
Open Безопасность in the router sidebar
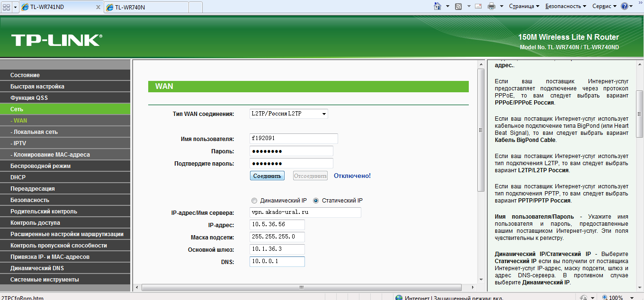(x=65, y=200)
